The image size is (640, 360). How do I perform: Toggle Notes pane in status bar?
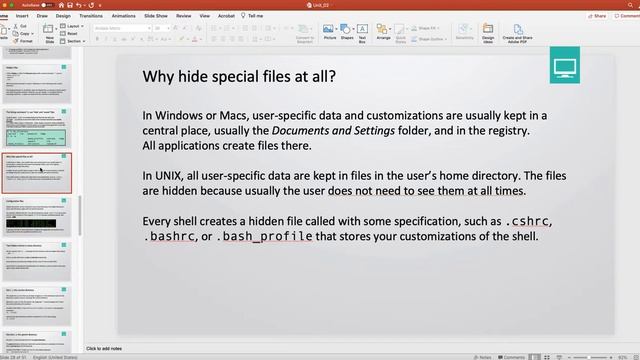[482, 357]
